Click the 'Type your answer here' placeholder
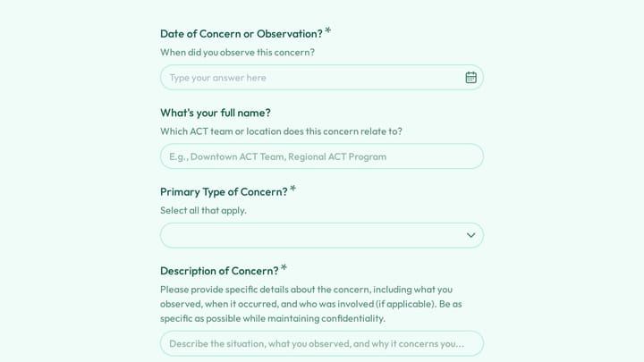The width and height of the screenshot is (644, 362). [217, 78]
